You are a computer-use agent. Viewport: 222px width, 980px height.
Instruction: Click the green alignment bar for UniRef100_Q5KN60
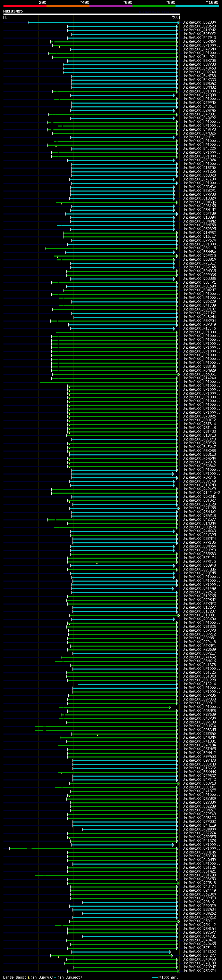(114, 42)
